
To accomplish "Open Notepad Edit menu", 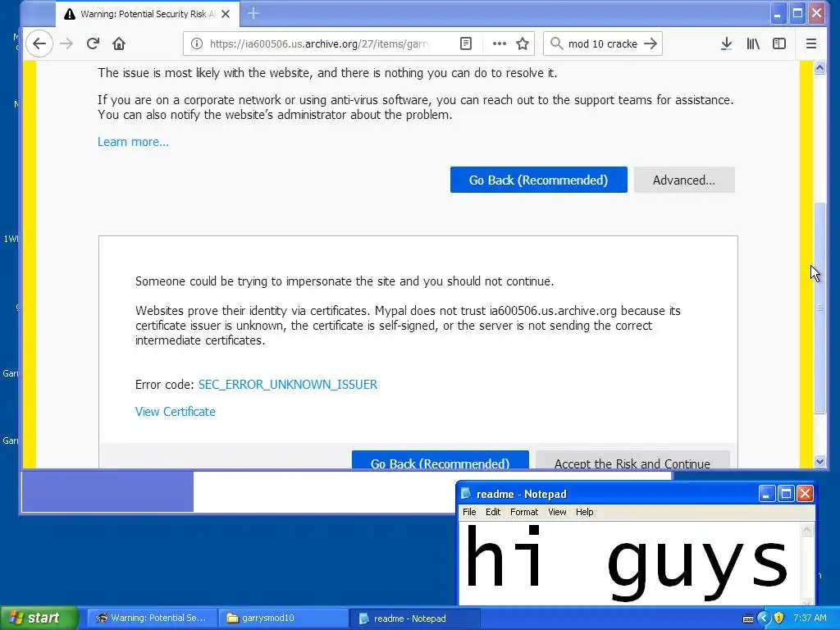I will point(493,512).
